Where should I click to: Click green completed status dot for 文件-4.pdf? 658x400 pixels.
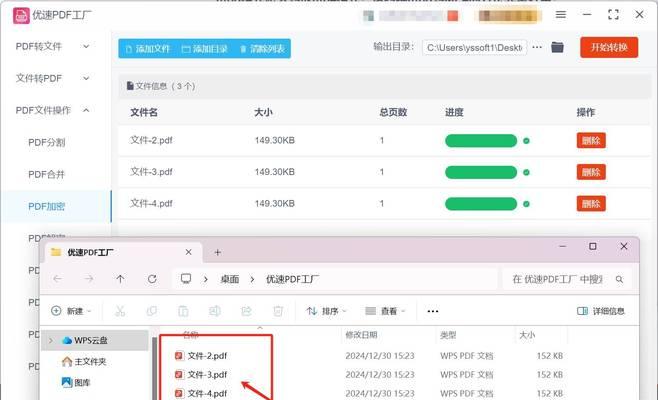pos(526,204)
